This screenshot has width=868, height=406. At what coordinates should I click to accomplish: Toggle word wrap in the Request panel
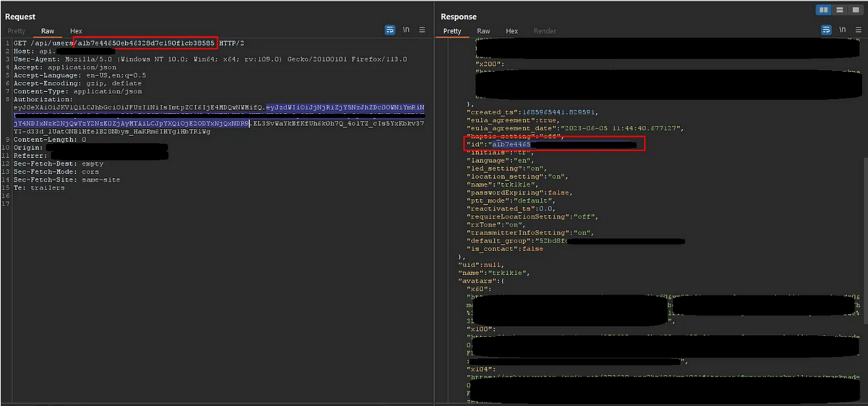pos(390,30)
